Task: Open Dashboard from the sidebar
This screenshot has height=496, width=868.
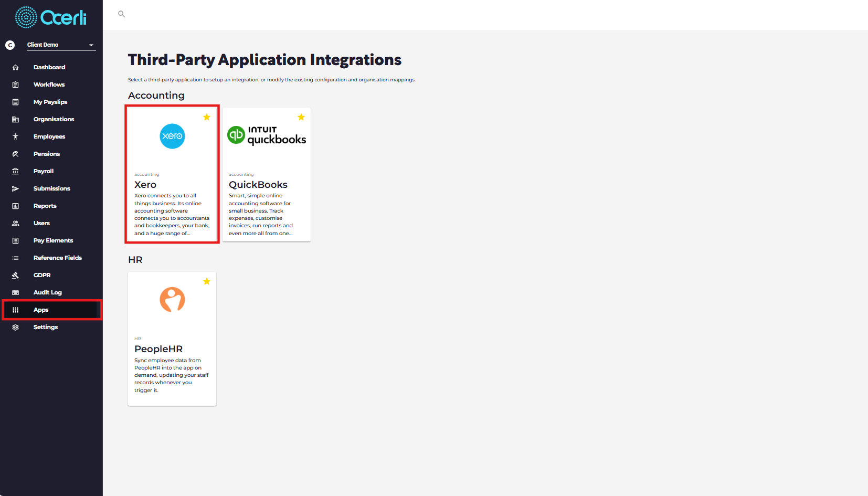Action: click(49, 67)
